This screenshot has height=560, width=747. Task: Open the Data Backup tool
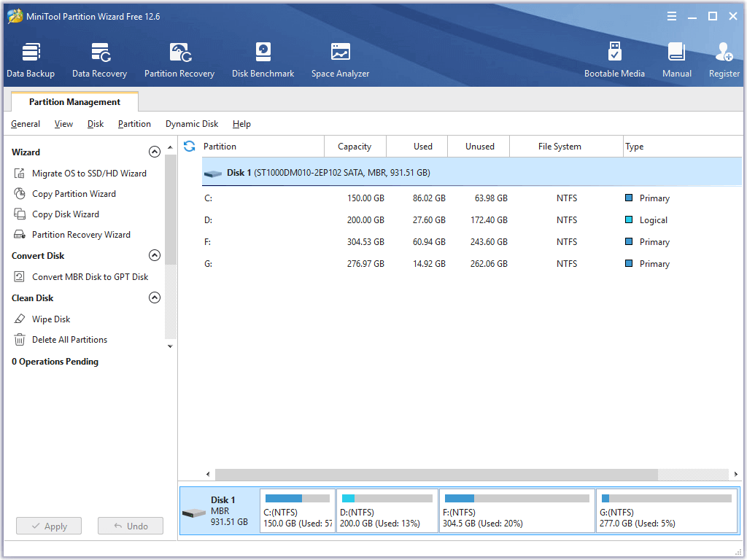pos(31,58)
